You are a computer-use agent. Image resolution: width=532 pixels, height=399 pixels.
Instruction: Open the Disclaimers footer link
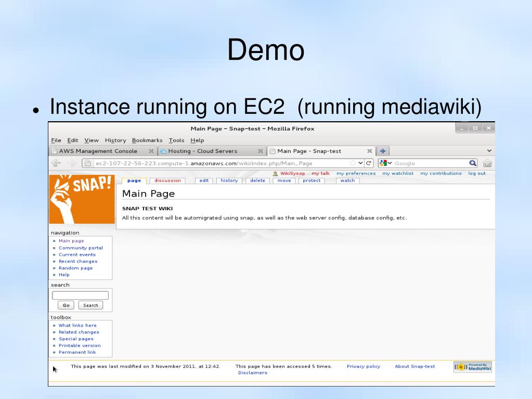pyautogui.click(x=253, y=373)
